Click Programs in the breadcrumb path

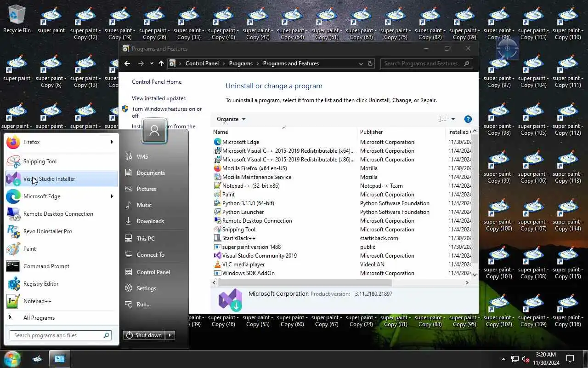[241, 63]
